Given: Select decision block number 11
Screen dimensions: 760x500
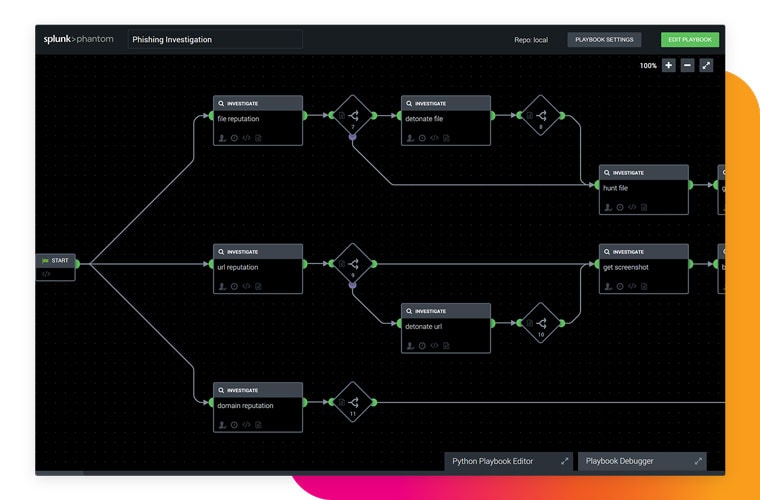Looking at the screenshot, I should (x=353, y=402).
